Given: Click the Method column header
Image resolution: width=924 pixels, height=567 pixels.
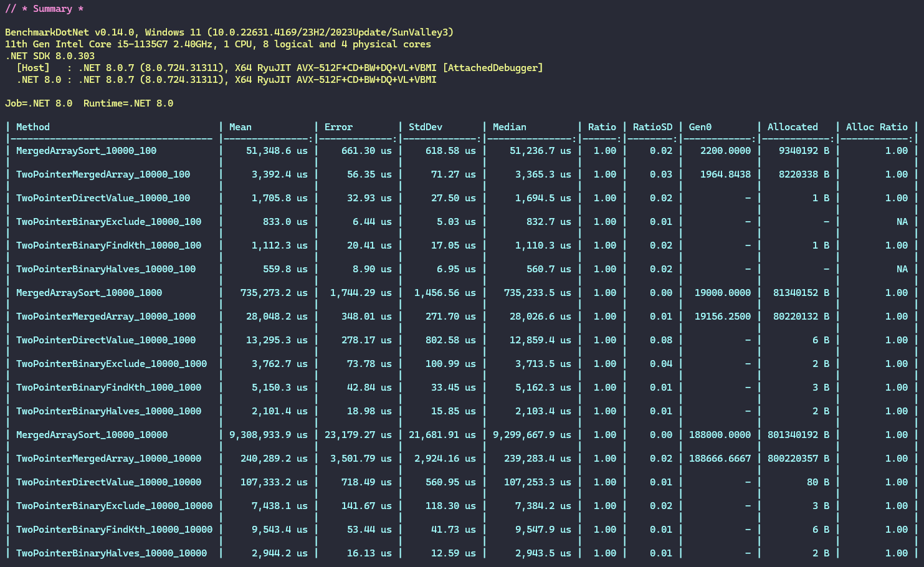Looking at the screenshot, I should [x=33, y=127].
